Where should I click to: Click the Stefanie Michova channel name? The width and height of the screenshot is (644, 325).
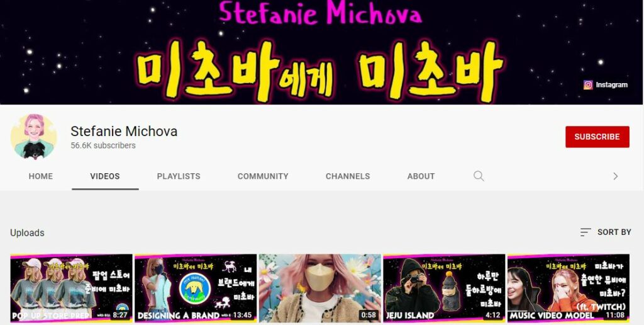click(x=124, y=131)
